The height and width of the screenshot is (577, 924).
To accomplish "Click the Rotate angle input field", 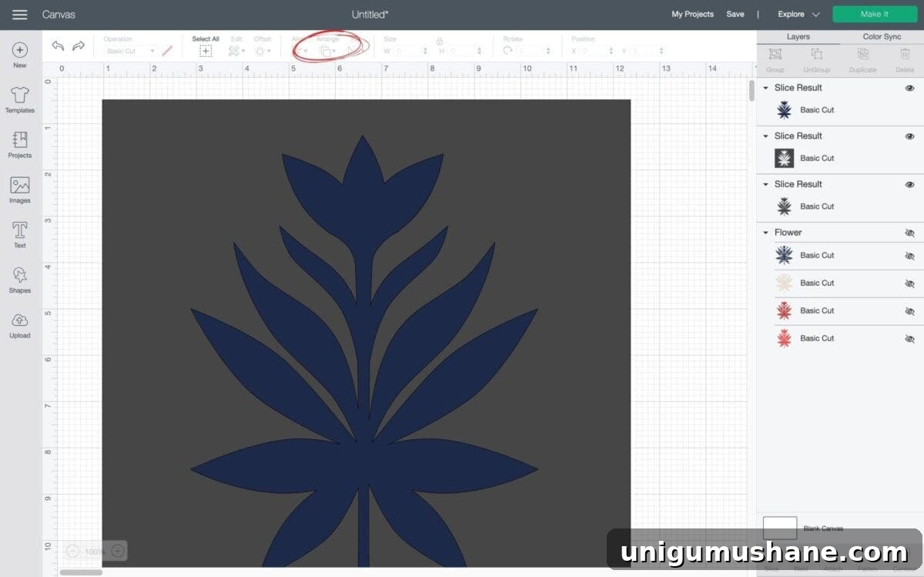I will 533,51.
